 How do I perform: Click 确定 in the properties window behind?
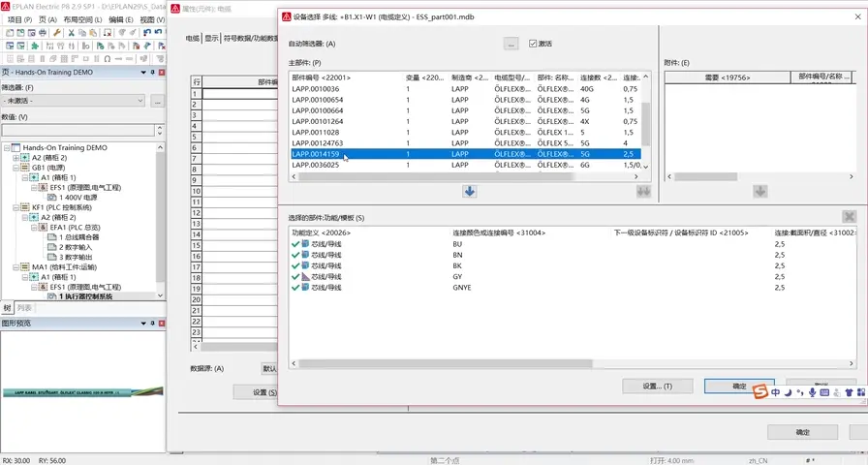(803, 432)
